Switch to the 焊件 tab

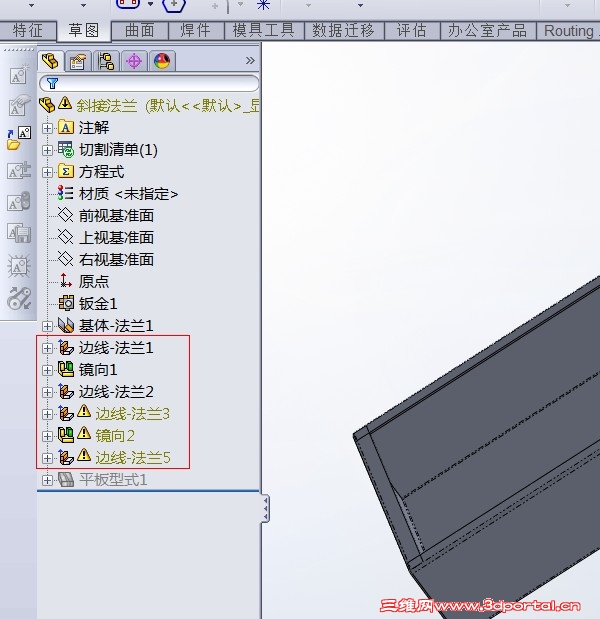click(196, 31)
